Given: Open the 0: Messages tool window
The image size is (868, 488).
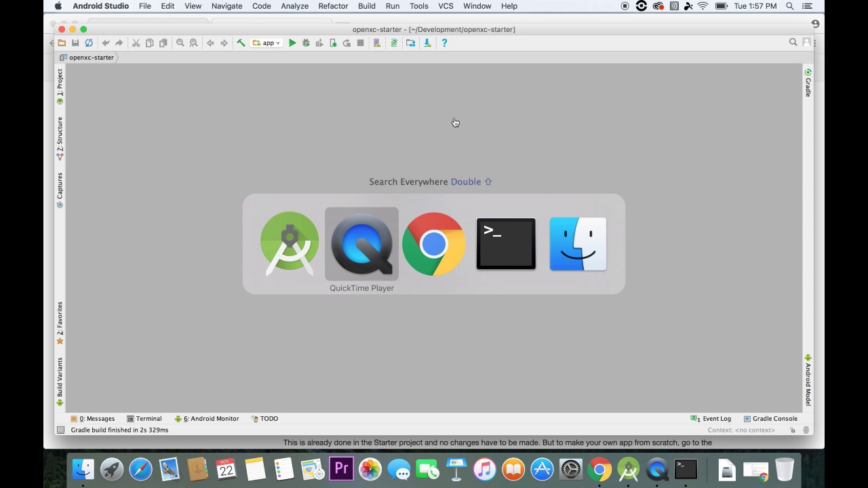Looking at the screenshot, I should coord(93,419).
